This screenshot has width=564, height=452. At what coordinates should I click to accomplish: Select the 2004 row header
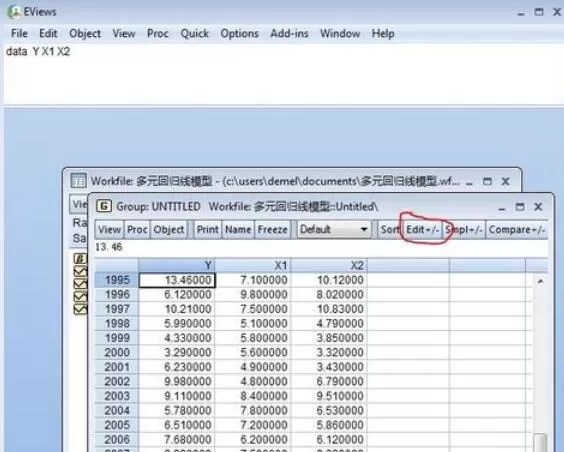point(116,410)
